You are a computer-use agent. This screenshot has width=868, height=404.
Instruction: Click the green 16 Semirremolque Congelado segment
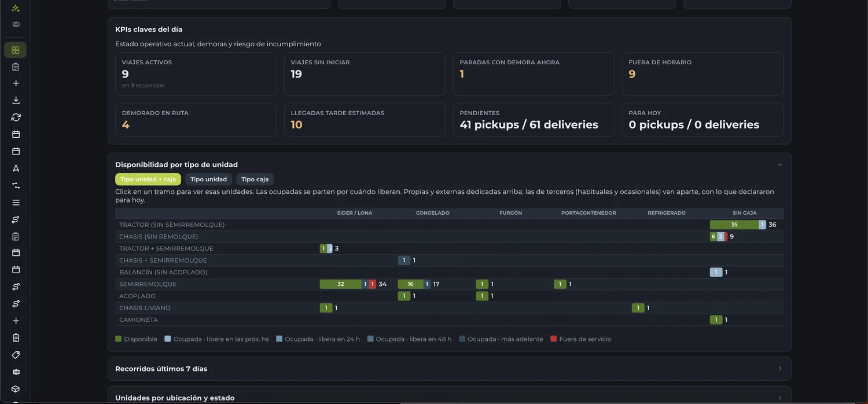click(x=410, y=284)
